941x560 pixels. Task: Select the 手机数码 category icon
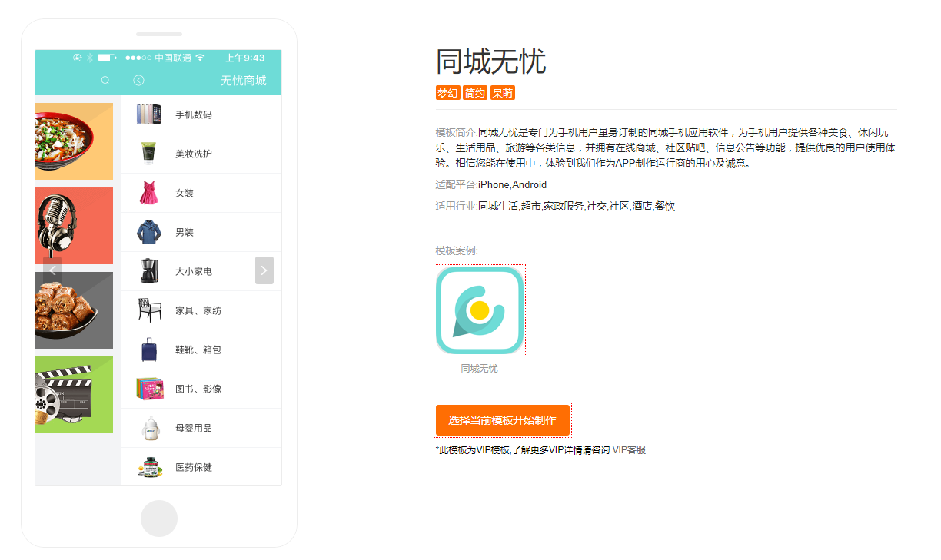pos(148,114)
